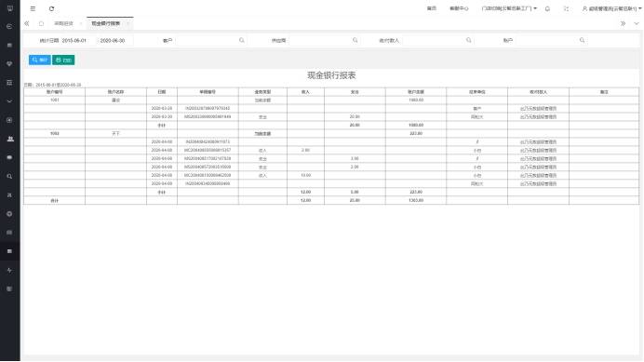Click account number cell 1002

(55, 134)
